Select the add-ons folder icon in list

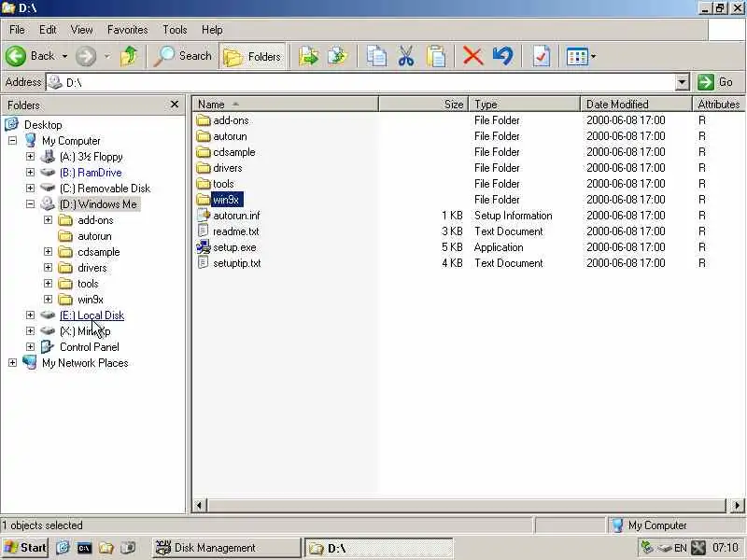tap(204, 120)
